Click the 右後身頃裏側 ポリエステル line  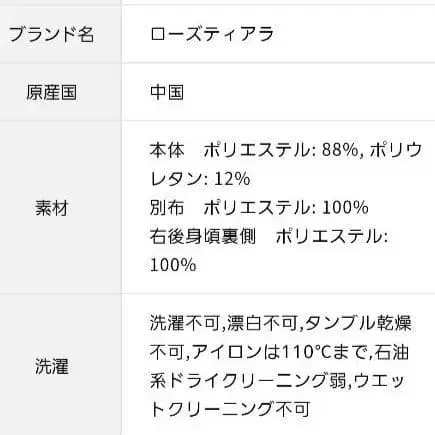point(269,237)
